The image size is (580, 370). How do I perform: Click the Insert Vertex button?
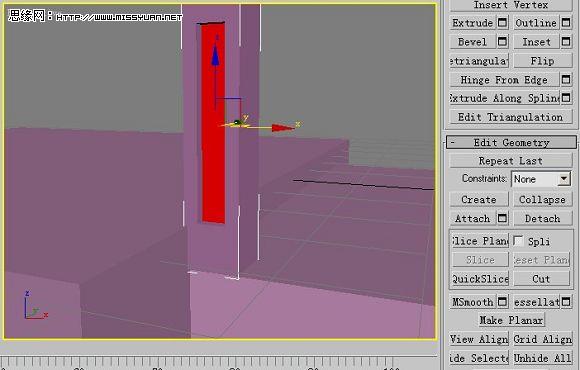click(511, 5)
